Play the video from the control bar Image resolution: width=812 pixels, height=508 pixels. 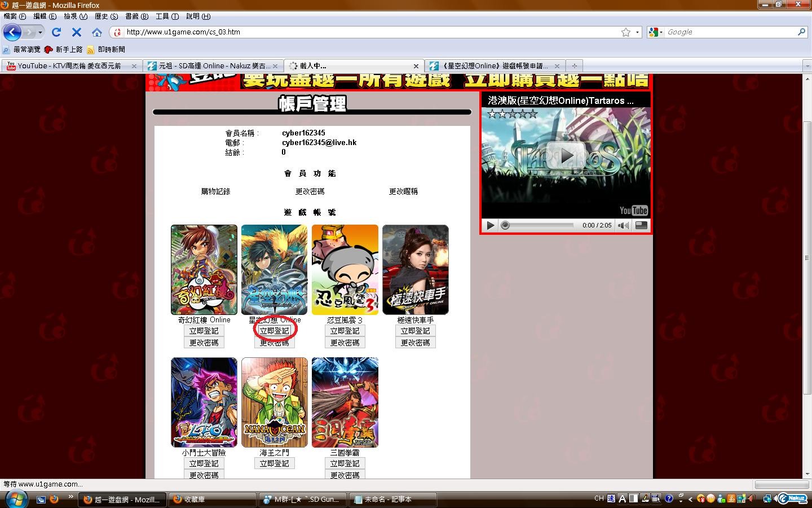point(490,225)
